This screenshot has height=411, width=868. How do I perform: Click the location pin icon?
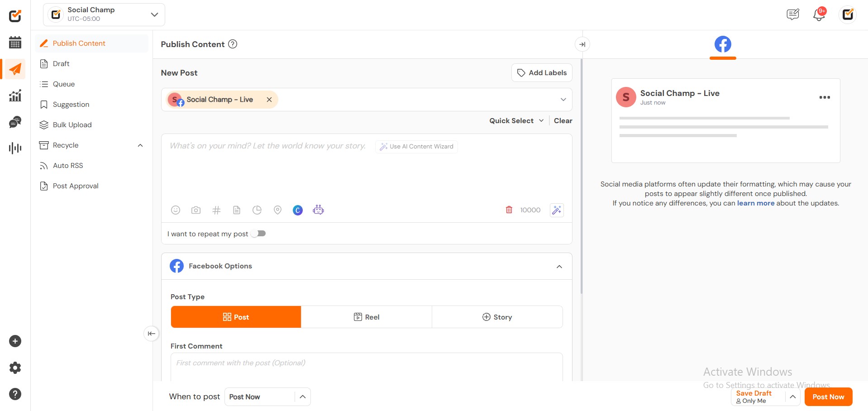[x=277, y=210]
